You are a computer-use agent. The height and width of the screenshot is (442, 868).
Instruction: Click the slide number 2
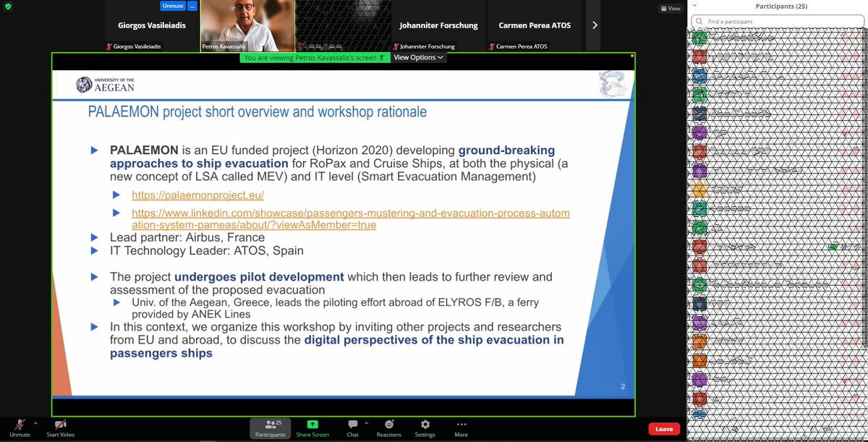point(623,388)
